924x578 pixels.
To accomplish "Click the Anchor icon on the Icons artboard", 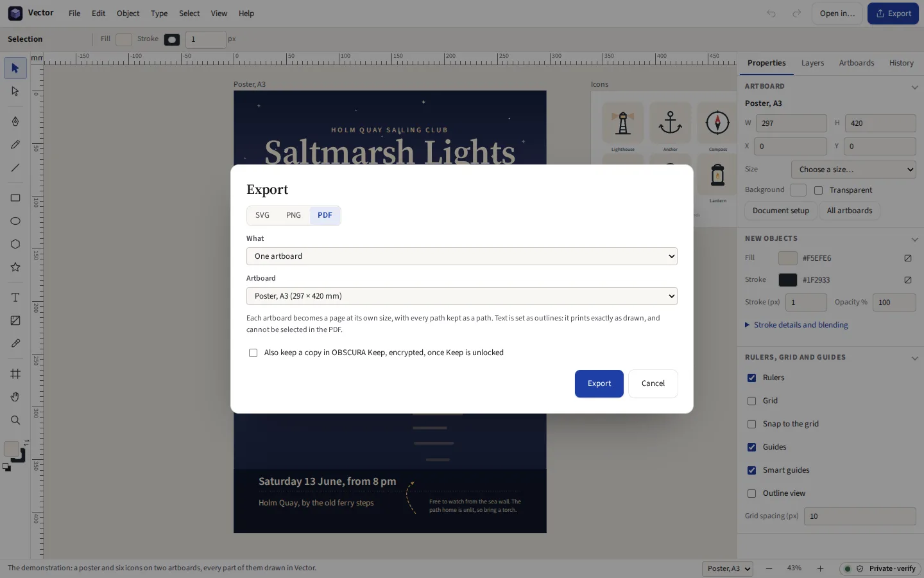I will [x=670, y=123].
